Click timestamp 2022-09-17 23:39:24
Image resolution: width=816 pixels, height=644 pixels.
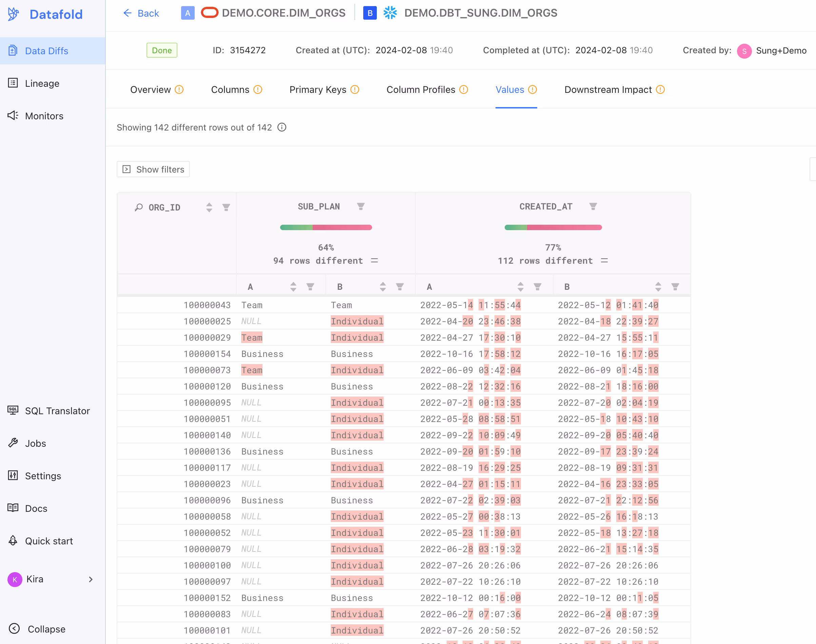point(608,451)
